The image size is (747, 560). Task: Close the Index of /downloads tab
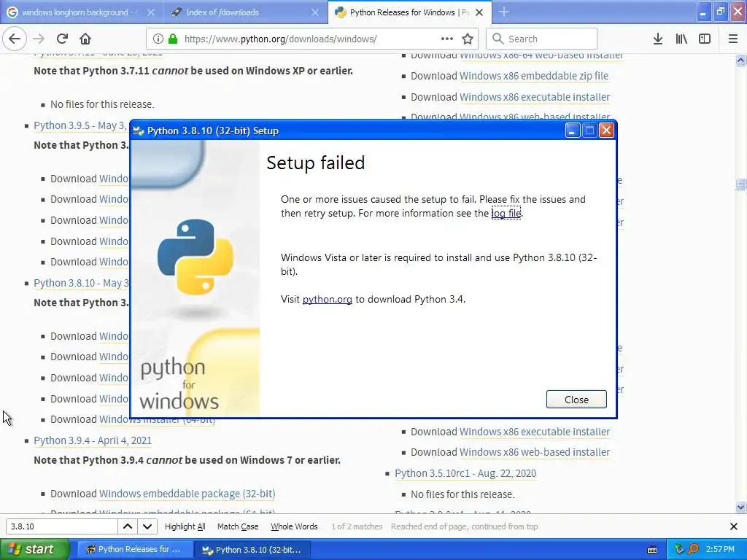(315, 12)
